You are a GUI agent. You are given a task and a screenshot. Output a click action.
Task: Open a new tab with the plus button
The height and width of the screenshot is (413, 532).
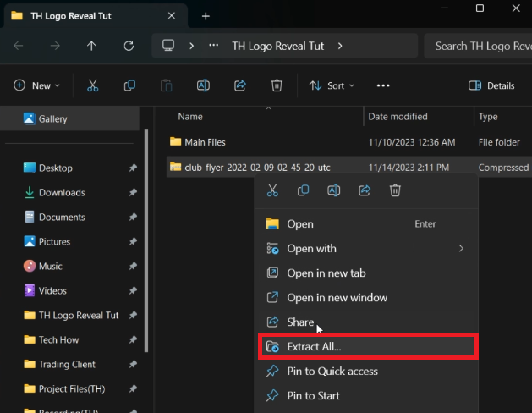tap(206, 16)
